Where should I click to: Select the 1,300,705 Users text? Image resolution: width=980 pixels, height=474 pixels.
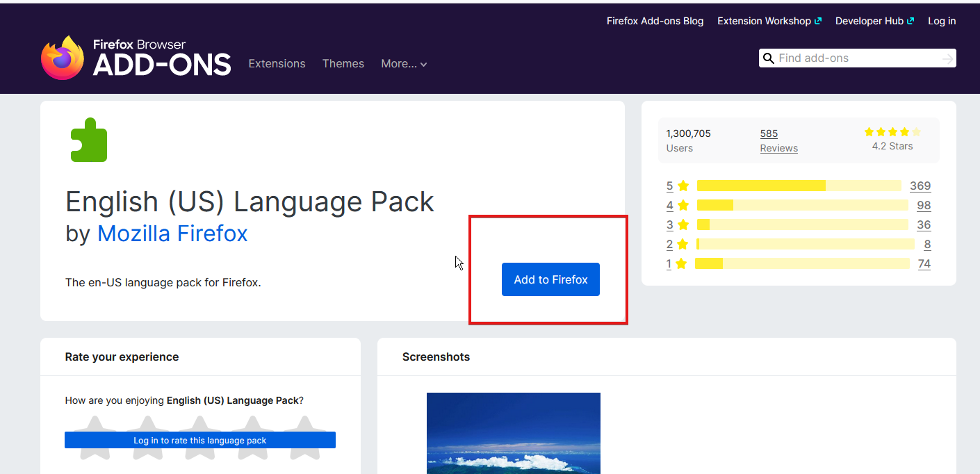point(688,140)
